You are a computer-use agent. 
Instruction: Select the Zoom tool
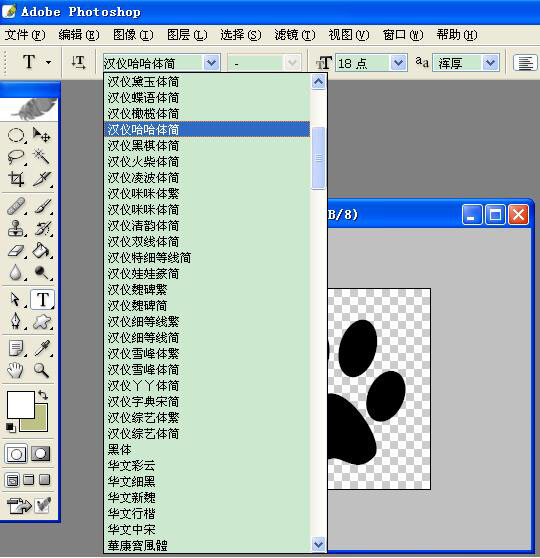[42, 370]
